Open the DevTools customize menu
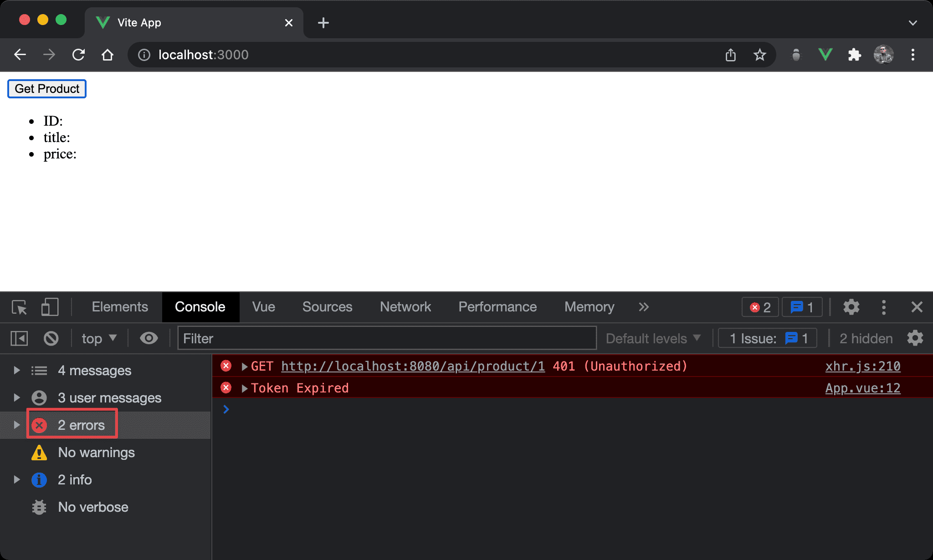Viewport: 933px width, 560px height. [x=884, y=307]
